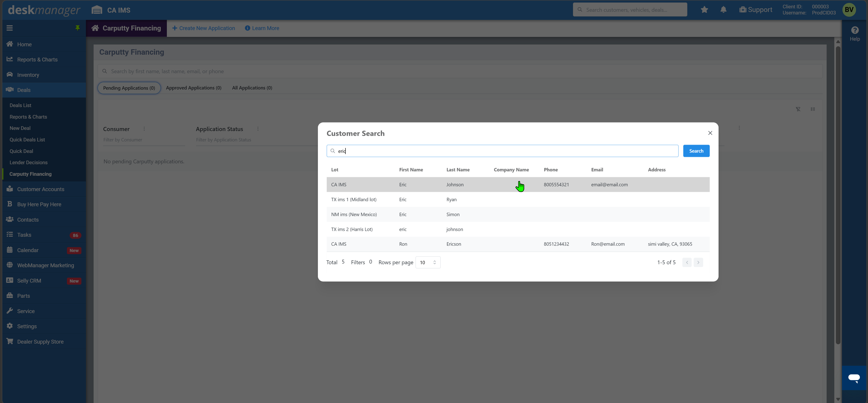Select the Eric Johnson CA IMS row
This screenshot has height=403, width=868.
click(x=518, y=185)
